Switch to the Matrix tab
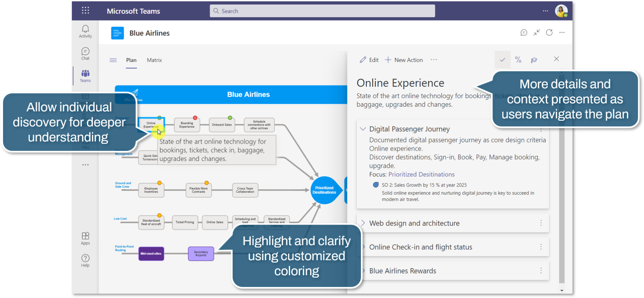 tap(154, 60)
